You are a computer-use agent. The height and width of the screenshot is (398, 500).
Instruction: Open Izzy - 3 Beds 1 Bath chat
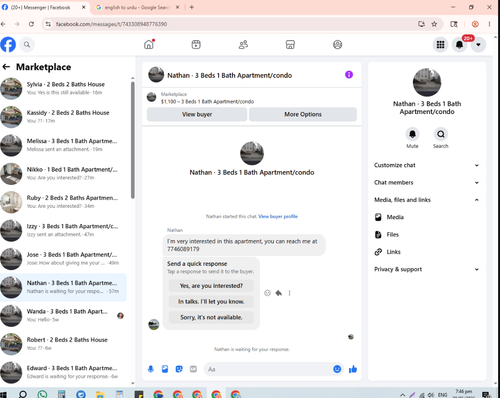(63, 230)
